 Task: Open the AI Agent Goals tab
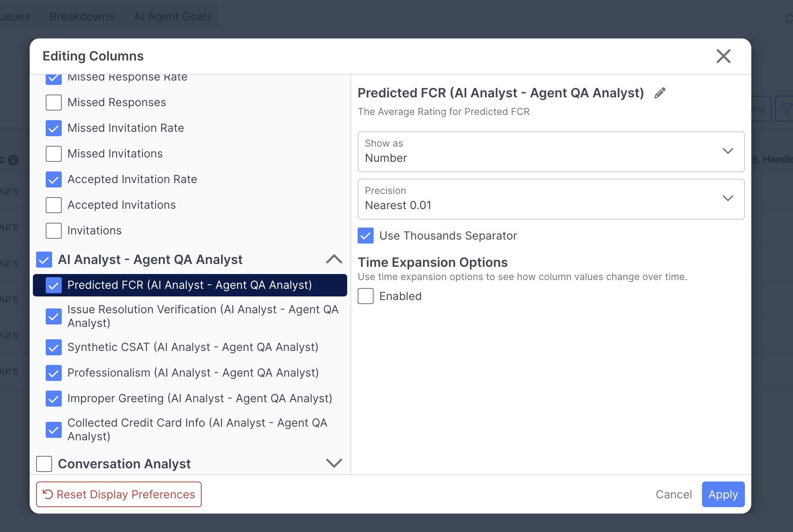pyautogui.click(x=173, y=16)
